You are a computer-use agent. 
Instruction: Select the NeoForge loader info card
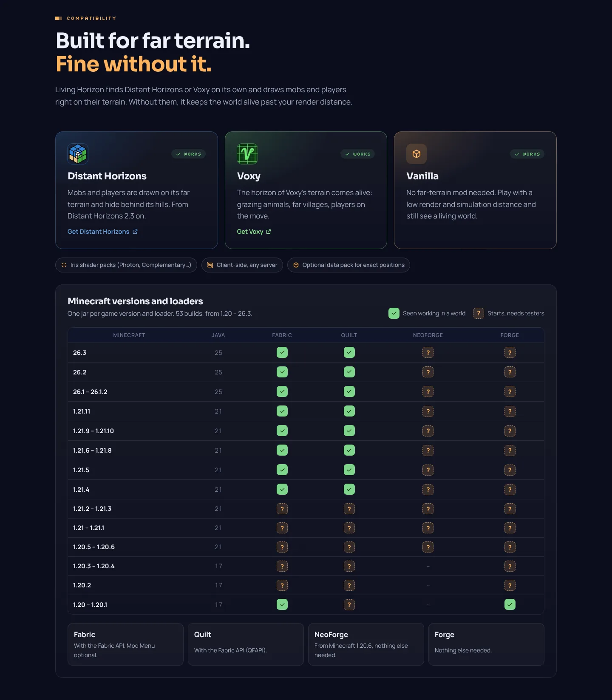tap(366, 644)
